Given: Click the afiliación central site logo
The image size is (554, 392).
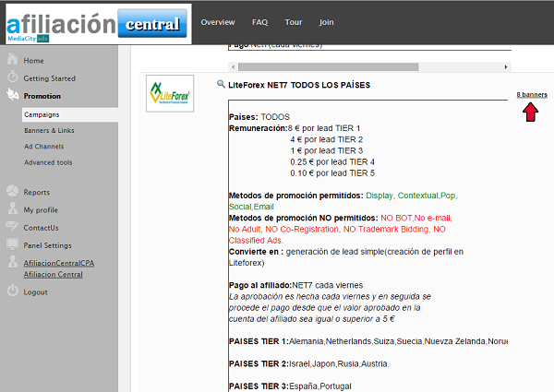Looking at the screenshot, I should click(x=99, y=24).
